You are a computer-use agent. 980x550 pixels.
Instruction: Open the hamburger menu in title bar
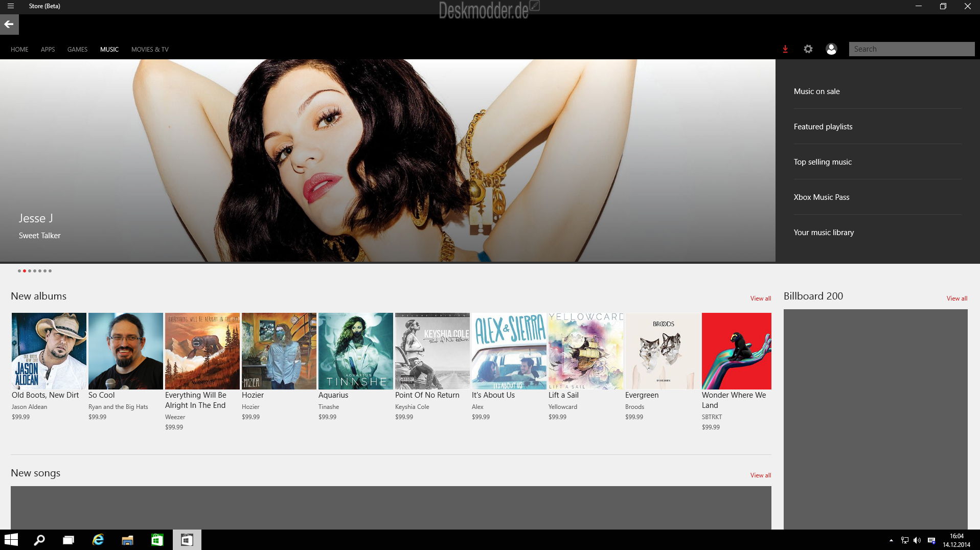tap(10, 6)
